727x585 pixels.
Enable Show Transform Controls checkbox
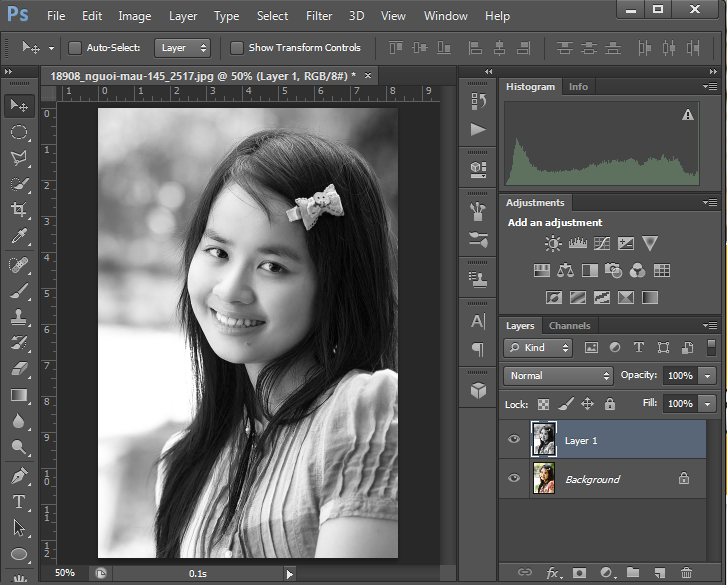237,47
